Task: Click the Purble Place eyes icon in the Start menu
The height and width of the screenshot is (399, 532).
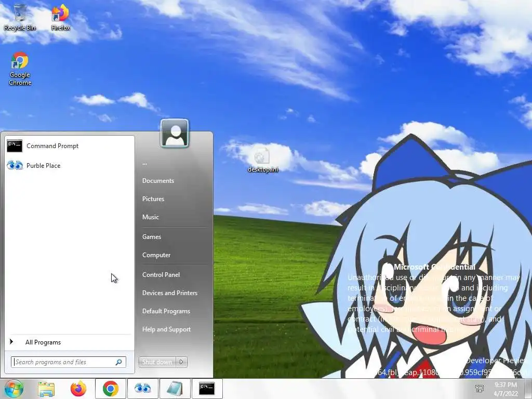Action: (15, 166)
